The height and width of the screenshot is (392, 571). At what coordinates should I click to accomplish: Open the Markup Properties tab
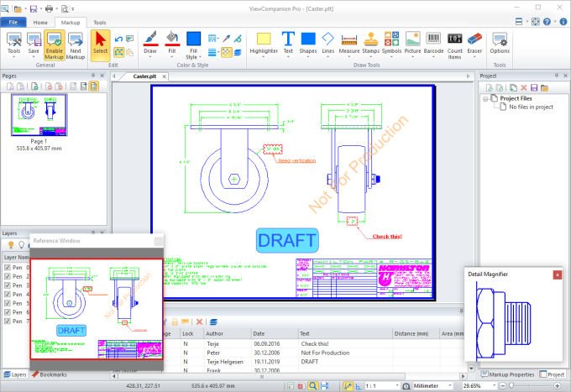[508, 374]
